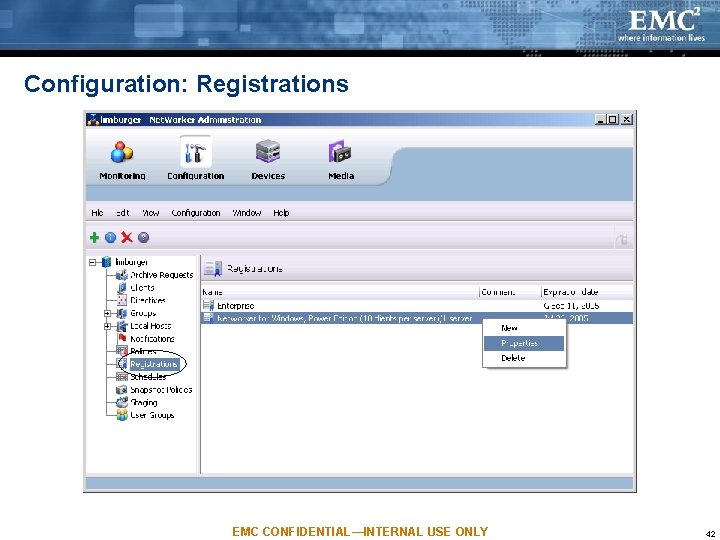
Task: Open the View menu
Action: (x=151, y=213)
